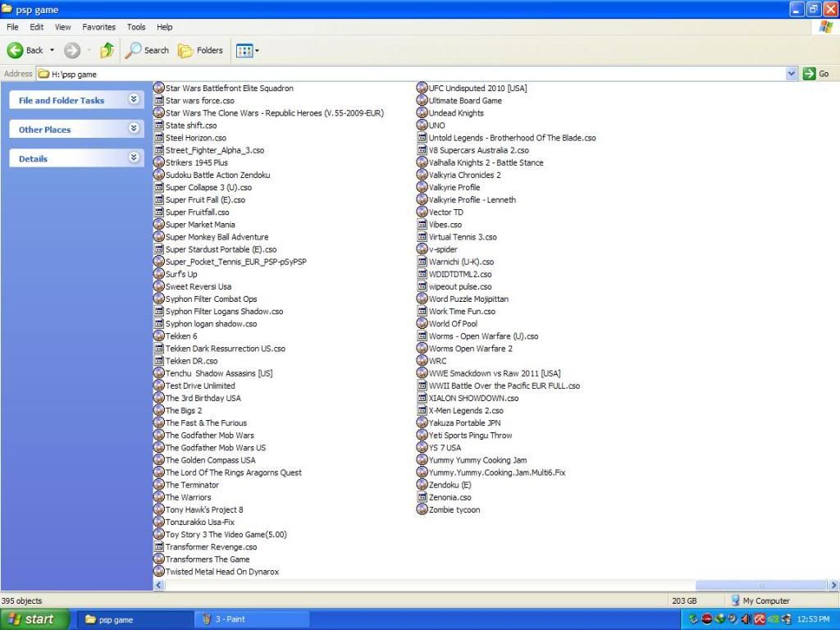The height and width of the screenshot is (630, 840).
Task: Click the Go button
Action: point(816,74)
